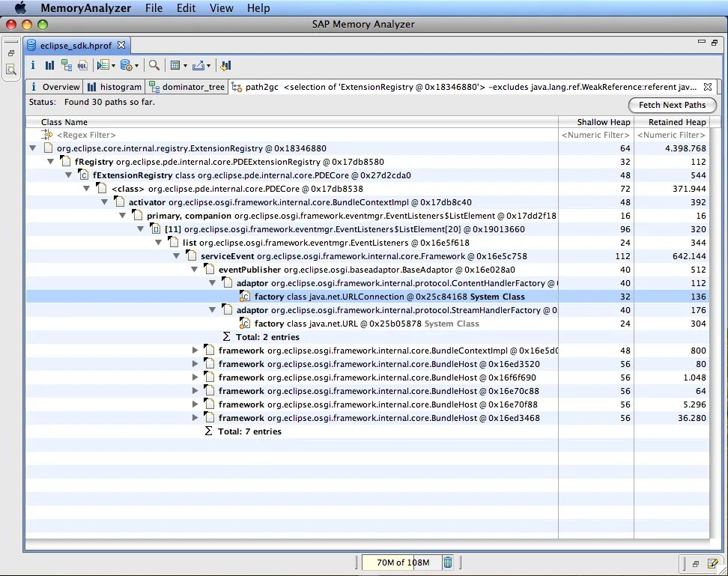Screen dimensions: 728x576
Task: Click Retained Heap Numeric Filter field
Action: 671,135
